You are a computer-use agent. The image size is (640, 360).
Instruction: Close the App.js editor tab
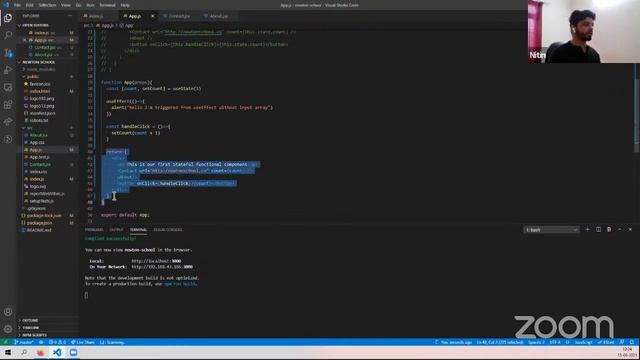click(153, 16)
